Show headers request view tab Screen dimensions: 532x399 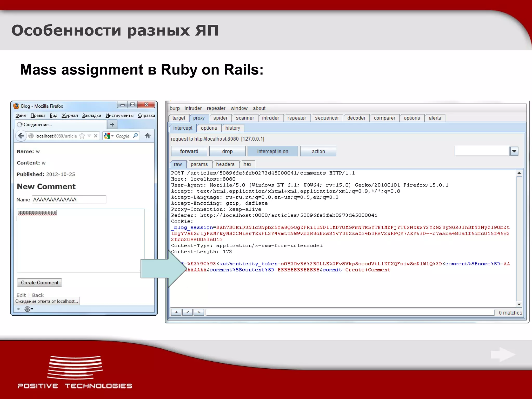[225, 164]
